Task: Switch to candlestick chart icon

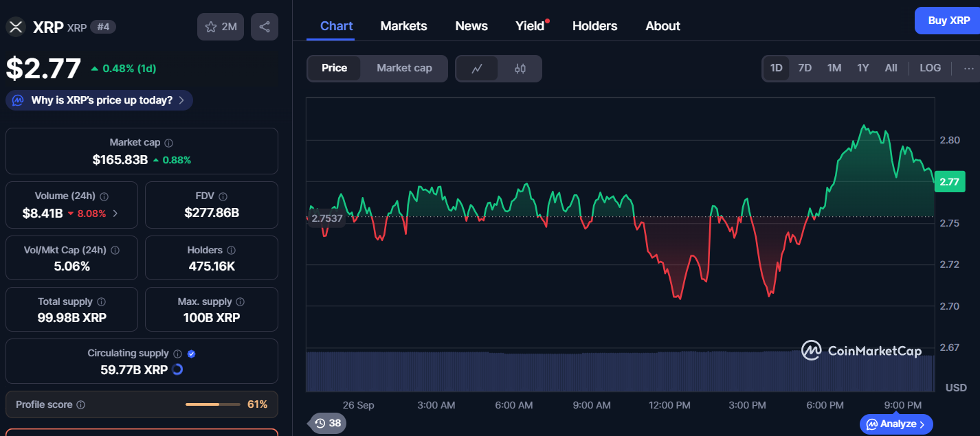Action: tap(520, 69)
